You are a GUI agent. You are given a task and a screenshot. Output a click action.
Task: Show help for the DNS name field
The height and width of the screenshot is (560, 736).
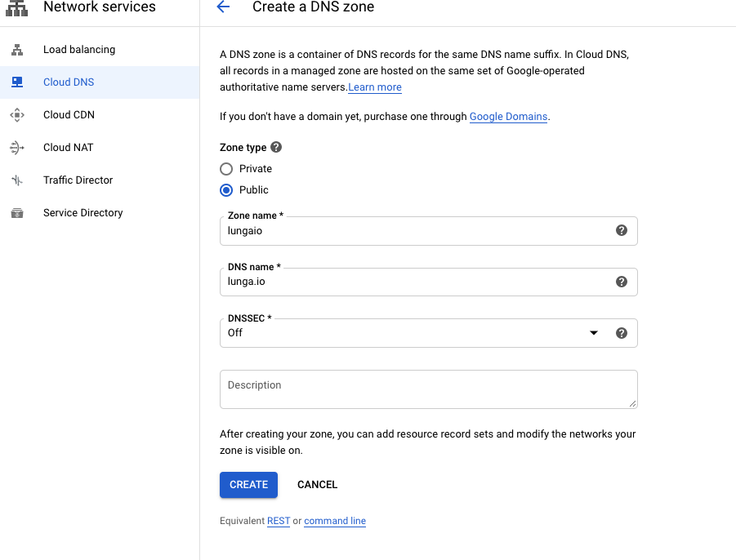click(622, 282)
